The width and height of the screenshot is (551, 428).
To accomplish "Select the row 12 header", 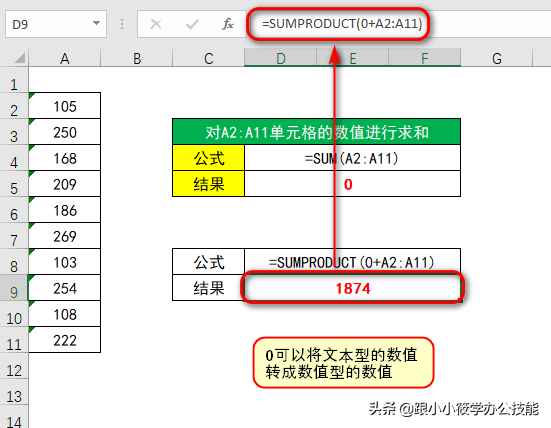I will tap(14, 366).
